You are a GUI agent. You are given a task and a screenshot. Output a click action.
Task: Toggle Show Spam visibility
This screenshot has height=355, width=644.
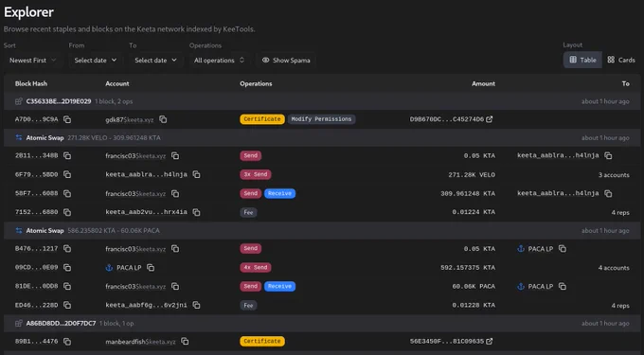[286, 61]
